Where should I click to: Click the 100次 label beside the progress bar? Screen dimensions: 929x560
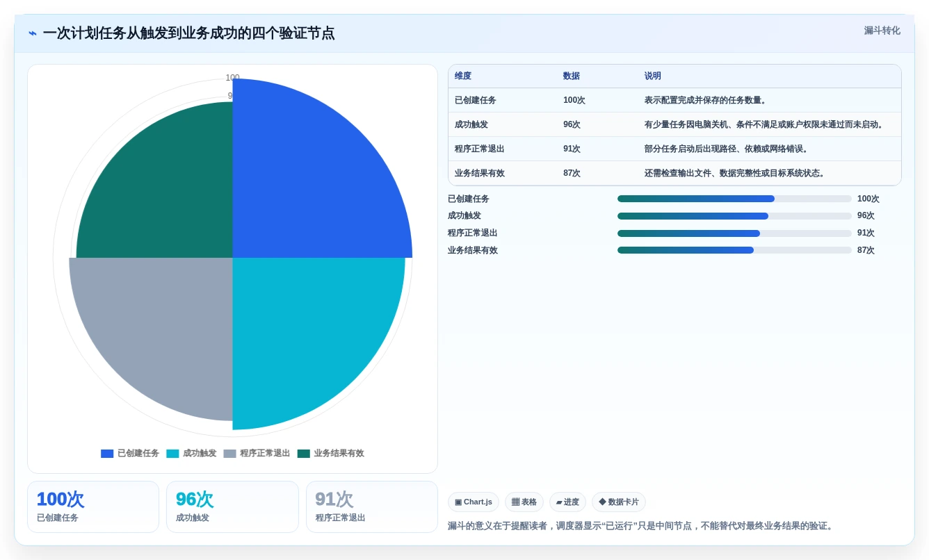tap(869, 199)
